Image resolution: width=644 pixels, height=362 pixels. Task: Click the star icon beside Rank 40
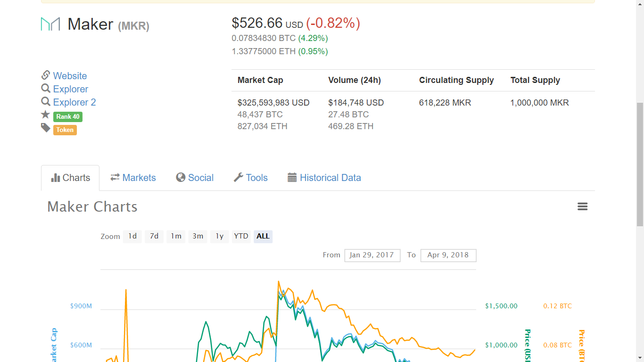(45, 115)
